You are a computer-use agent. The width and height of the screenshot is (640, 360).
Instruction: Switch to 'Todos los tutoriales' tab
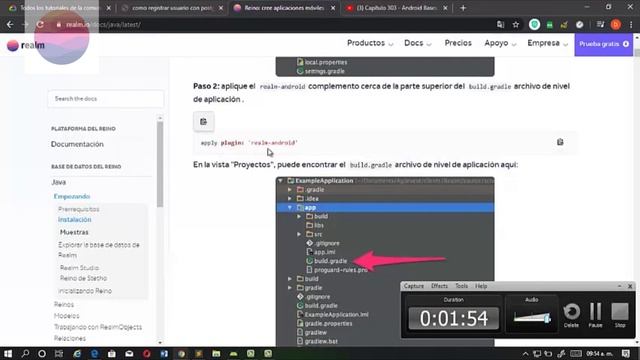point(59,8)
